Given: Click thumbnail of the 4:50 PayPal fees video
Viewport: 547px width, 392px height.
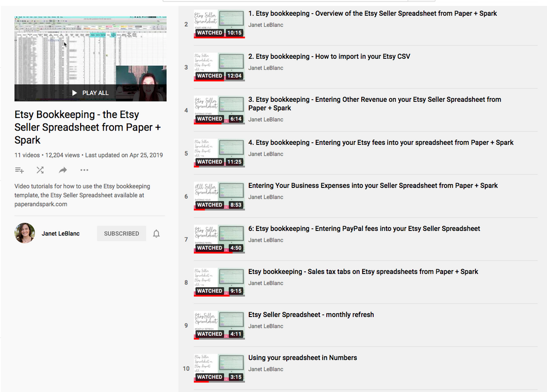Looking at the screenshot, I should (219, 239).
